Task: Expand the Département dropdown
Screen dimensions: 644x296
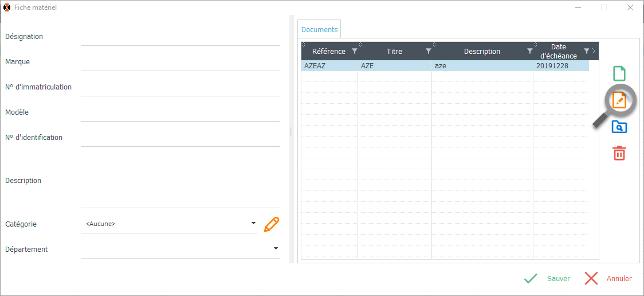Action: pos(276,248)
